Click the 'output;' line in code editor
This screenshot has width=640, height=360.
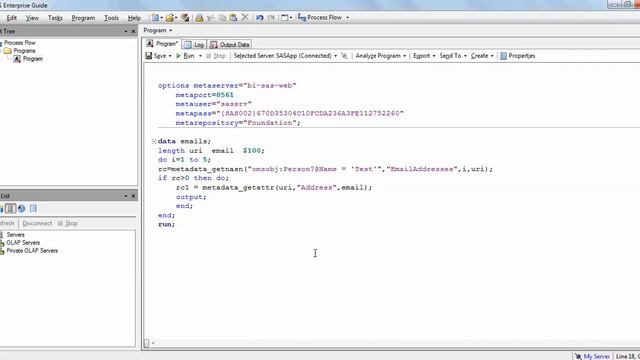click(x=191, y=197)
